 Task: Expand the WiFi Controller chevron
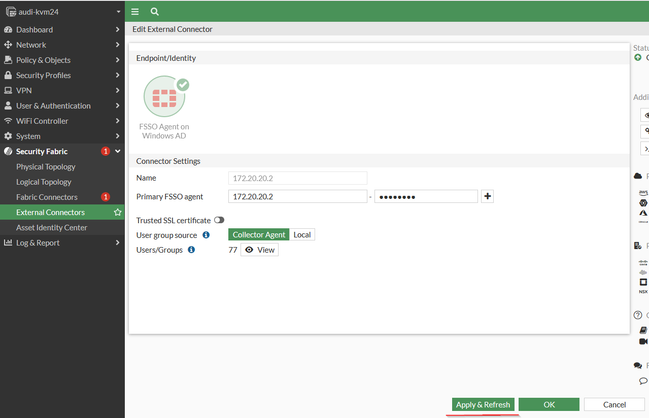pyautogui.click(x=118, y=121)
